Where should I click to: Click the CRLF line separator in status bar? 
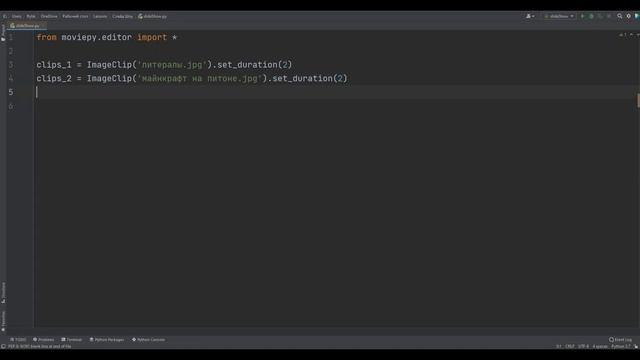point(570,347)
